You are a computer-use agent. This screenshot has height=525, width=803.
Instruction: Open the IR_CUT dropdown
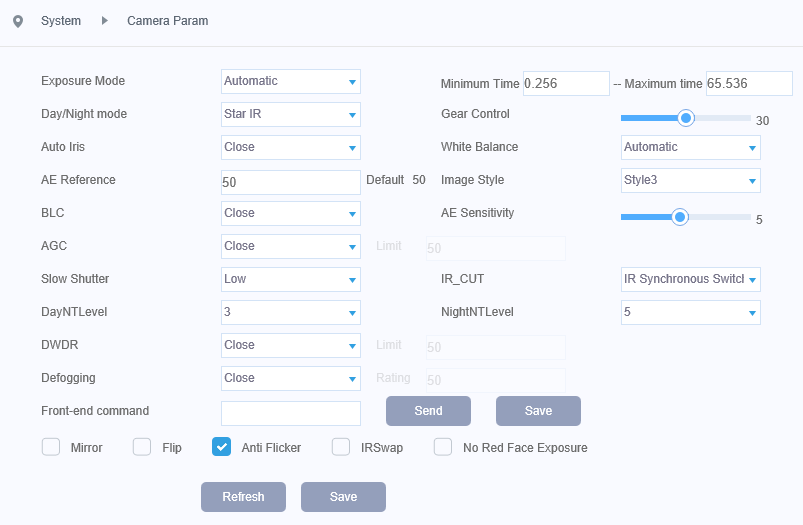[690, 280]
